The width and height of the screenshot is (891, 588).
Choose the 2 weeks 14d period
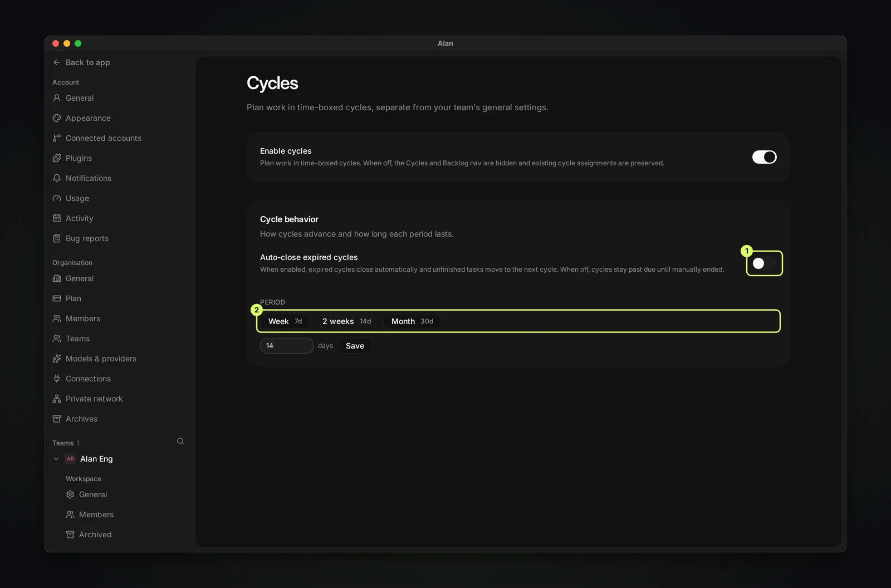tap(346, 321)
